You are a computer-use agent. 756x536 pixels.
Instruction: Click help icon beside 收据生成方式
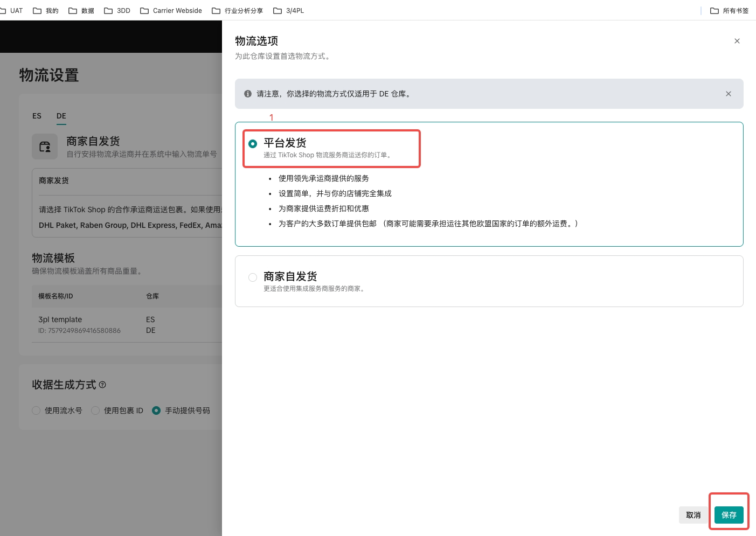pyautogui.click(x=102, y=385)
